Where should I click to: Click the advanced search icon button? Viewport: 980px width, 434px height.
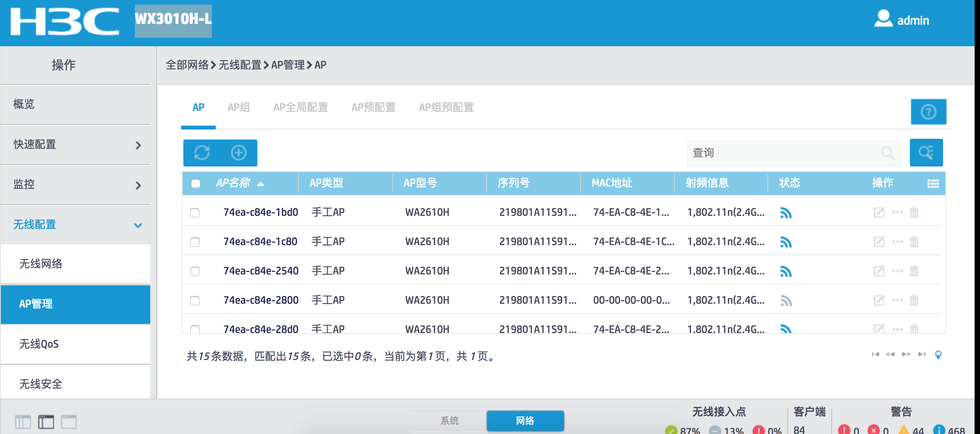pos(926,153)
